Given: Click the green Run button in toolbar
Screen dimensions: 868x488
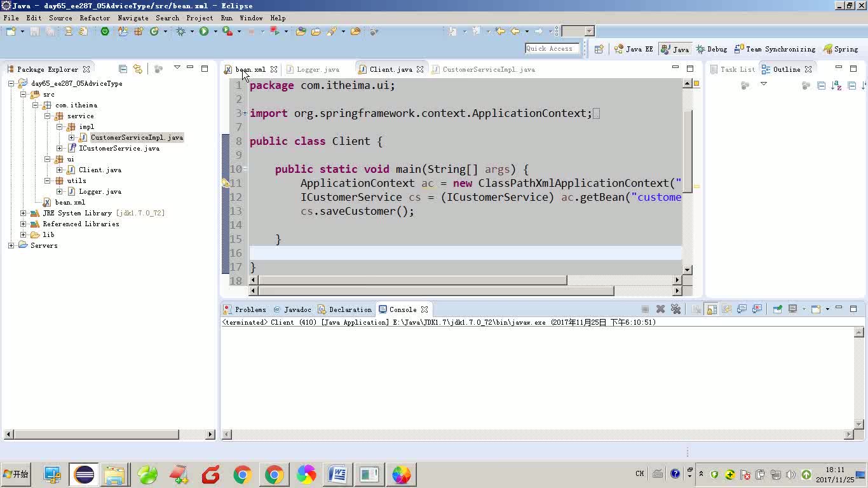Looking at the screenshot, I should tap(204, 31).
